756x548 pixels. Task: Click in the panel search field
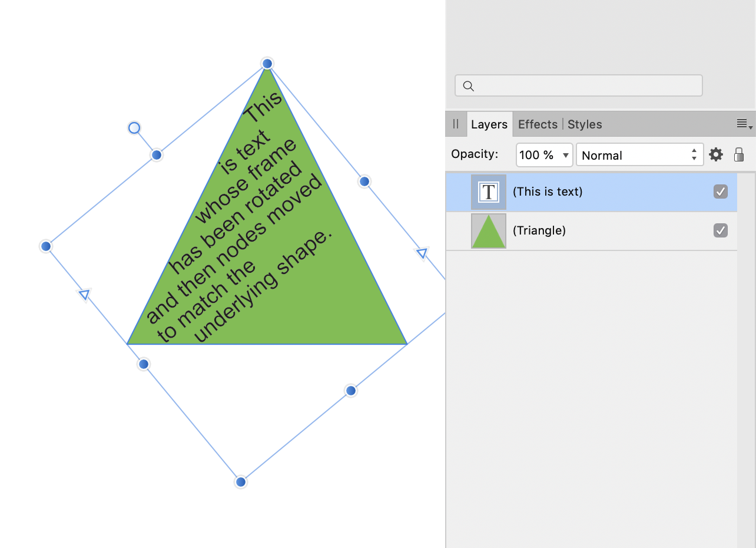579,85
